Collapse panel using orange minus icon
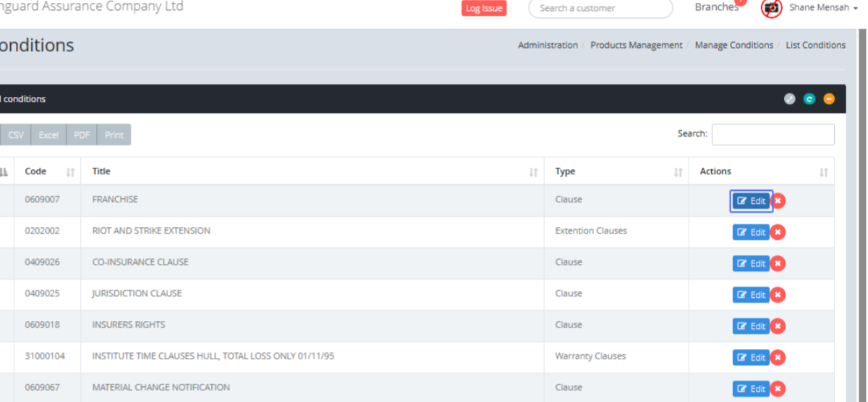The height and width of the screenshot is (402, 868). coord(829,99)
